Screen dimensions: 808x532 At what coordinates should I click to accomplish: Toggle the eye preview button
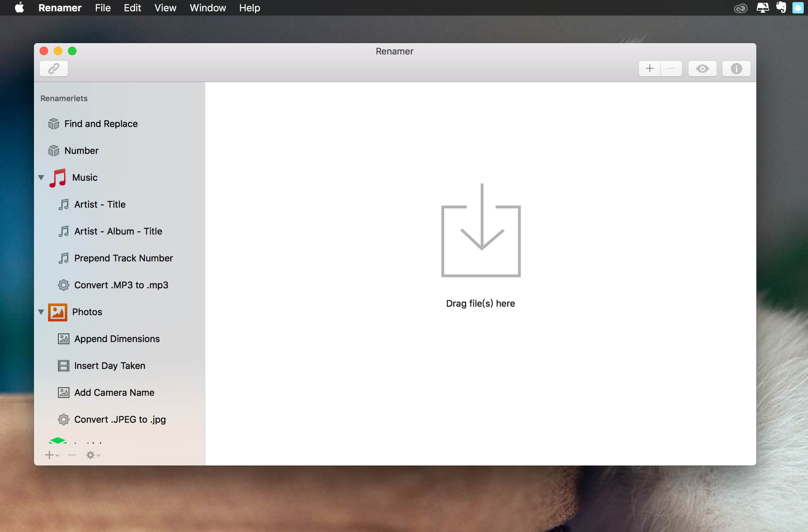(x=703, y=69)
